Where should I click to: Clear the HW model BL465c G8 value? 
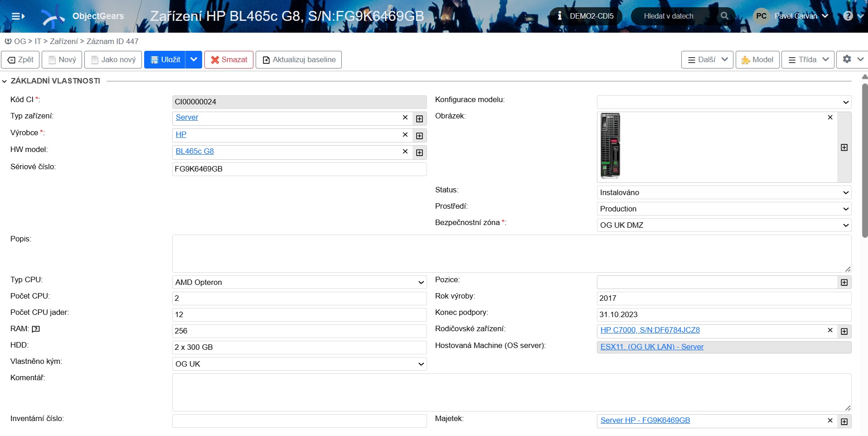click(405, 152)
